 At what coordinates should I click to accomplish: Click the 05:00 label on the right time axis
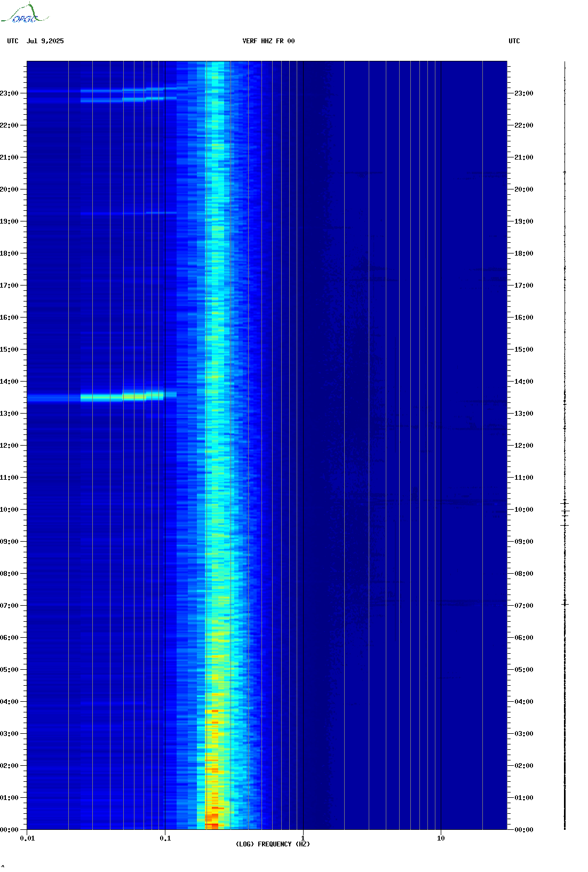(x=524, y=670)
